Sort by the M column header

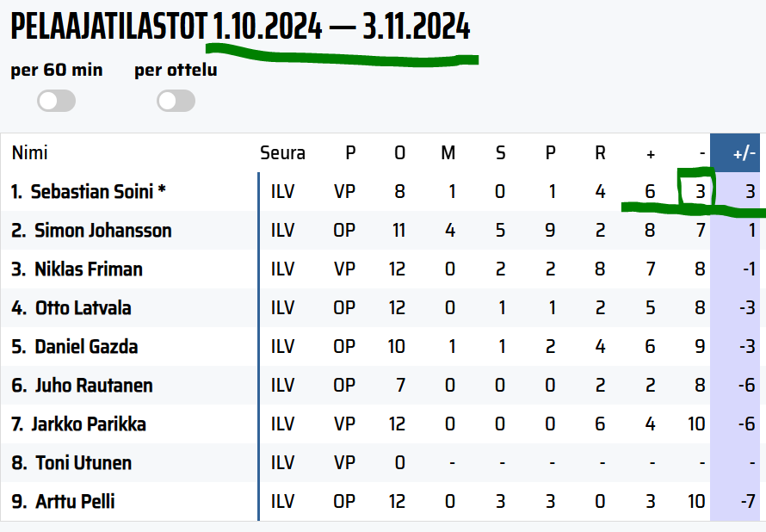448,153
